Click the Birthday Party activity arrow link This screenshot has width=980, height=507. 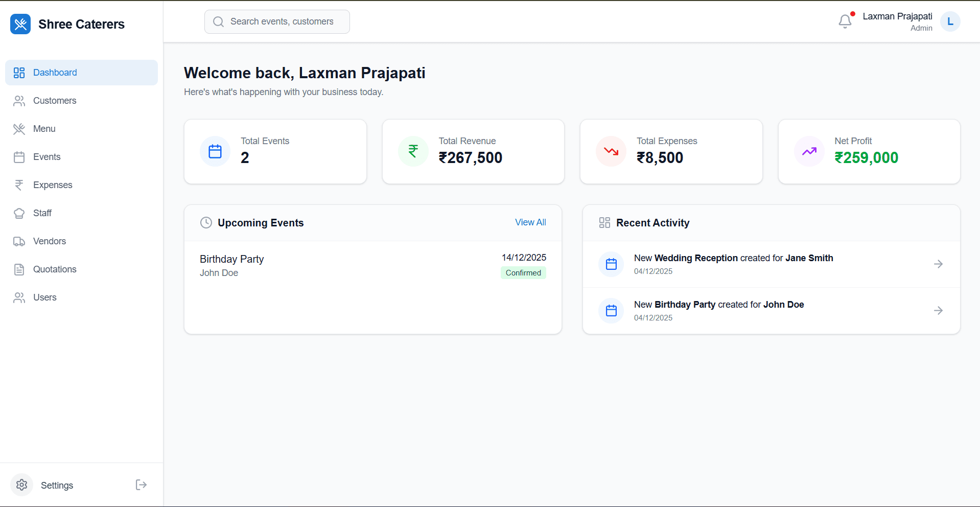click(x=938, y=310)
